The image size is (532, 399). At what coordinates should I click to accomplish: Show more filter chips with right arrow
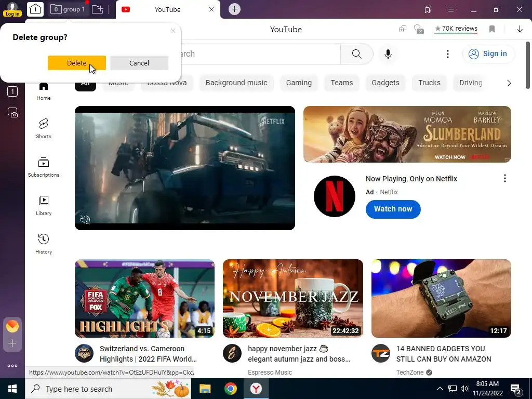pyautogui.click(x=509, y=83)
